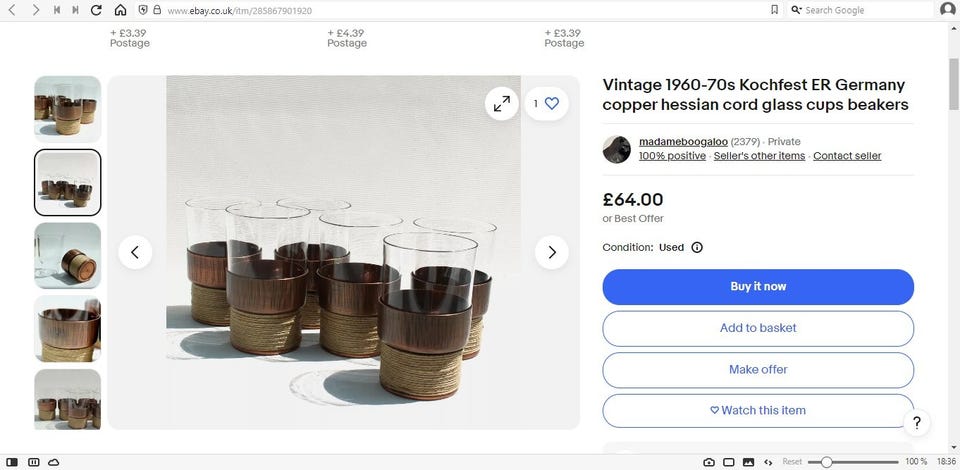Go to the browser home page

(120, 10)
